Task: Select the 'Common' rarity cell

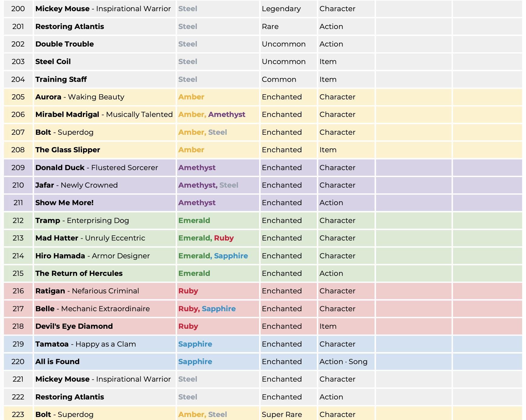Action: [x=289, y=79]
